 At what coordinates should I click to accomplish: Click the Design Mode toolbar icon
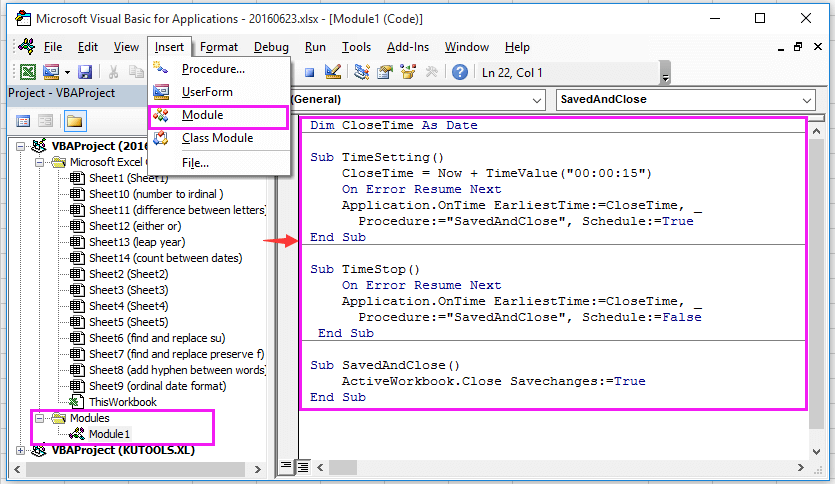(x=333, y=72)
